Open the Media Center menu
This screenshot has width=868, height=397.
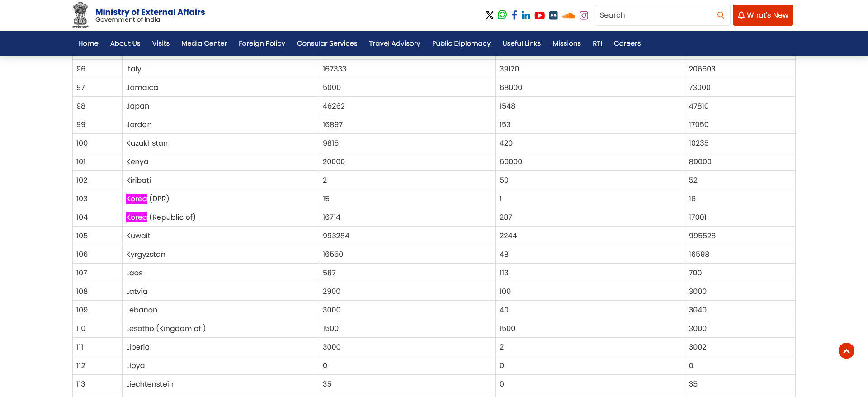(x=204, y=43)
